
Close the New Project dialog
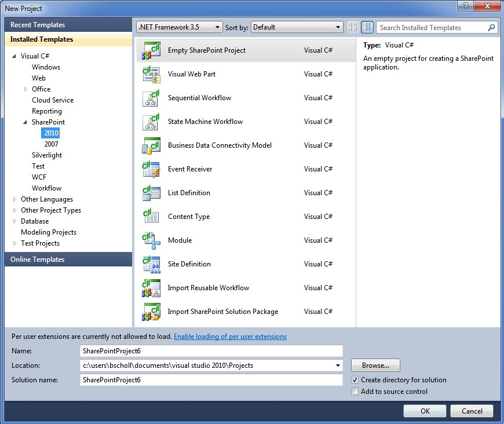coord(487,6)
